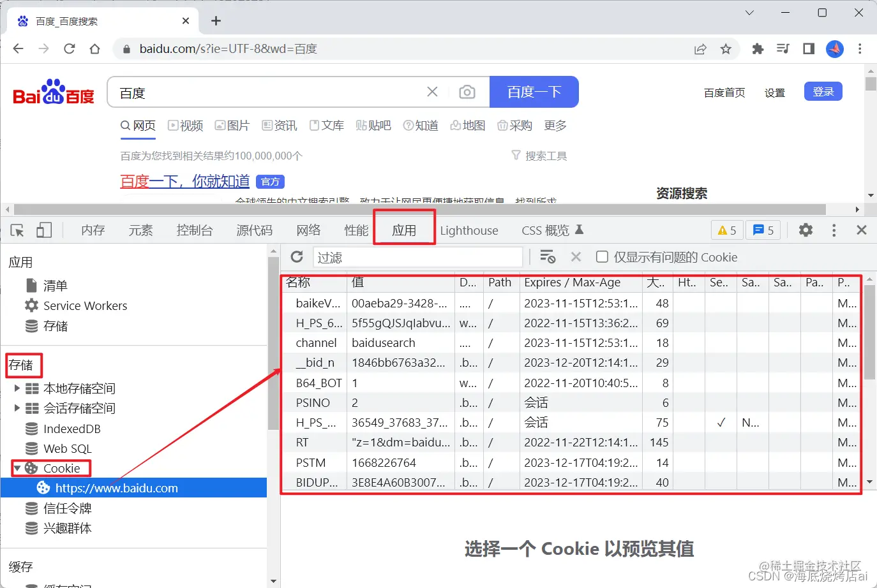Open the DevTools more options three-dot menu
Image resolution: width=877 pixels, height=588 pixels.
tap(834, 230)
